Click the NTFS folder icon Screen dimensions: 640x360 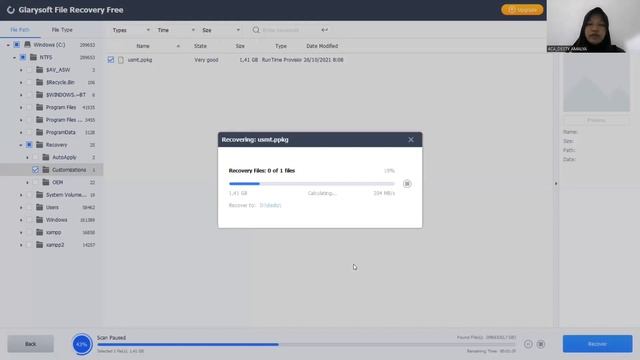tap(33, 57)
